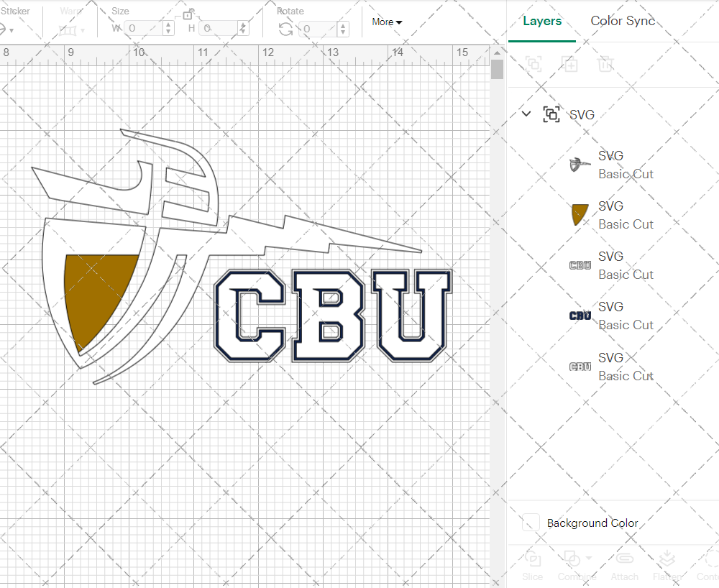This screenshot has width=719, height=588.
Task: Select the Slice tool
Action: 532,565
